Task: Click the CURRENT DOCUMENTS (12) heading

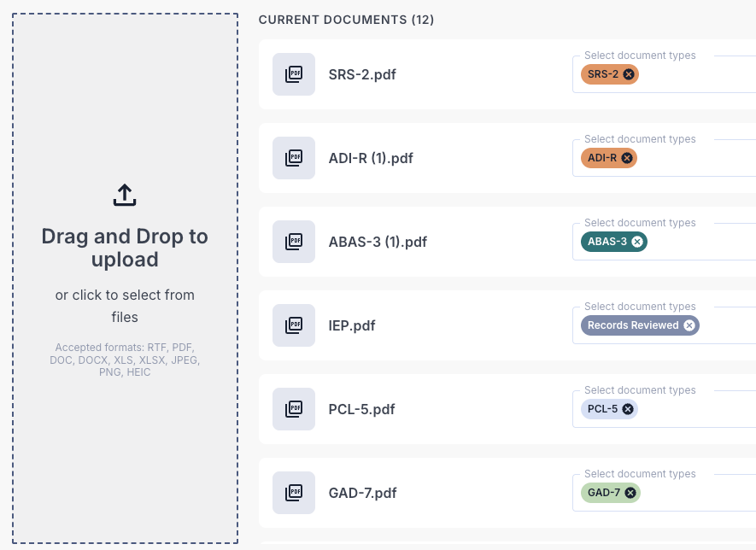Action: pos(347,19)
